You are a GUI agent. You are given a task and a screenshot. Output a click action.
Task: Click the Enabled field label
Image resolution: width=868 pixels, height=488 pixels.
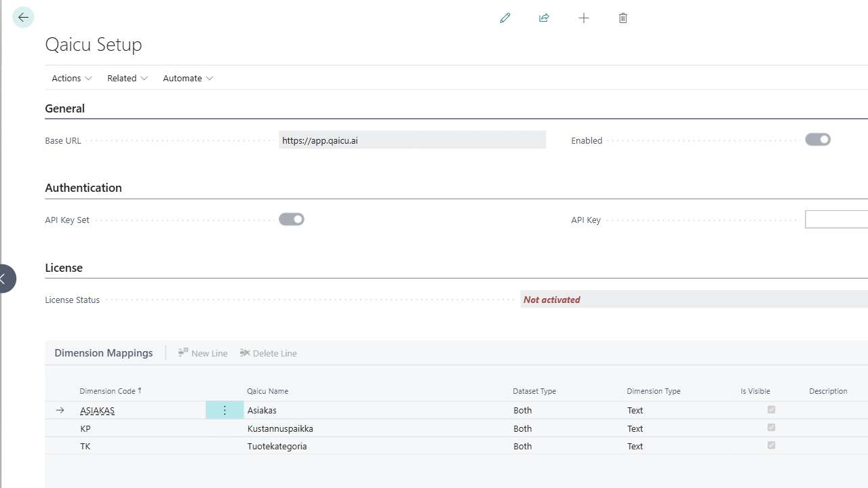[x=587, y=140]
